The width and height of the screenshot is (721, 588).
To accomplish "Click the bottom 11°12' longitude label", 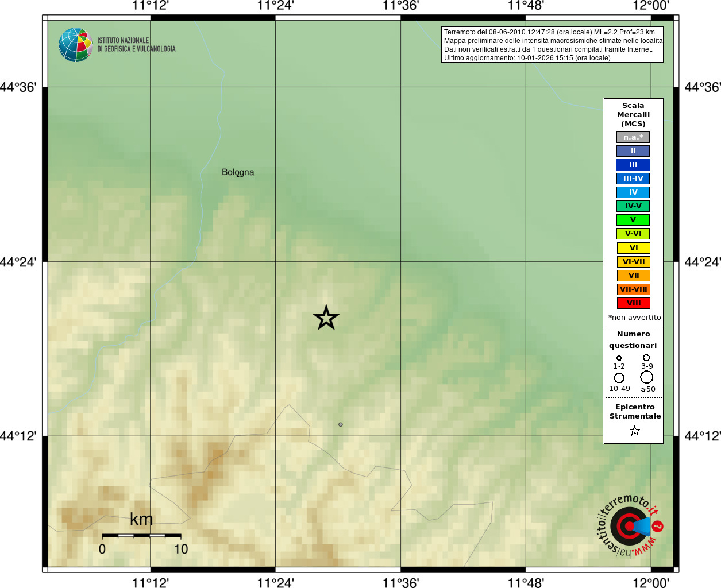I will [151, 583].
